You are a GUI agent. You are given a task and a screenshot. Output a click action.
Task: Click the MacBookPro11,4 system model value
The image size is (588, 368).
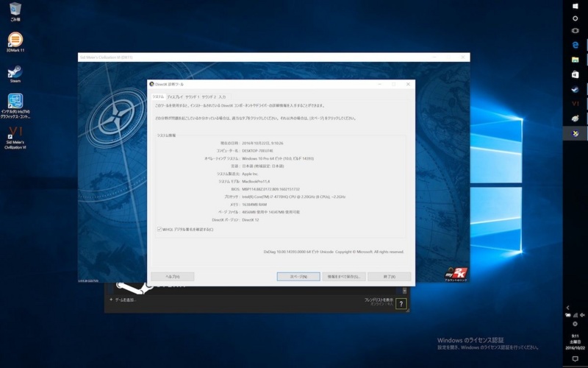pos(256,181)
